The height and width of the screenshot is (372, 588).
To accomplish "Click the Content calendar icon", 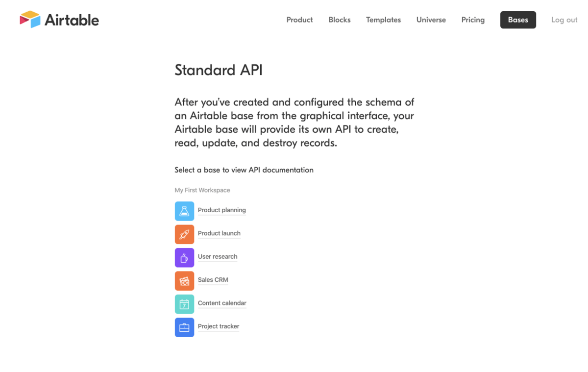I will point(184,304).
